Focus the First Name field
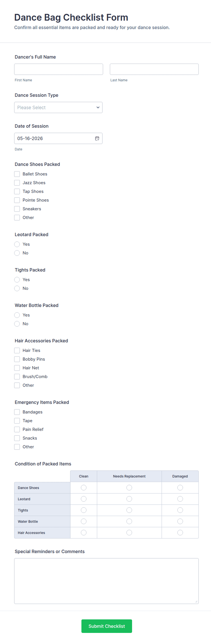Screen dimensions: 211x644 pyautogui.click(x=59, y=69)
